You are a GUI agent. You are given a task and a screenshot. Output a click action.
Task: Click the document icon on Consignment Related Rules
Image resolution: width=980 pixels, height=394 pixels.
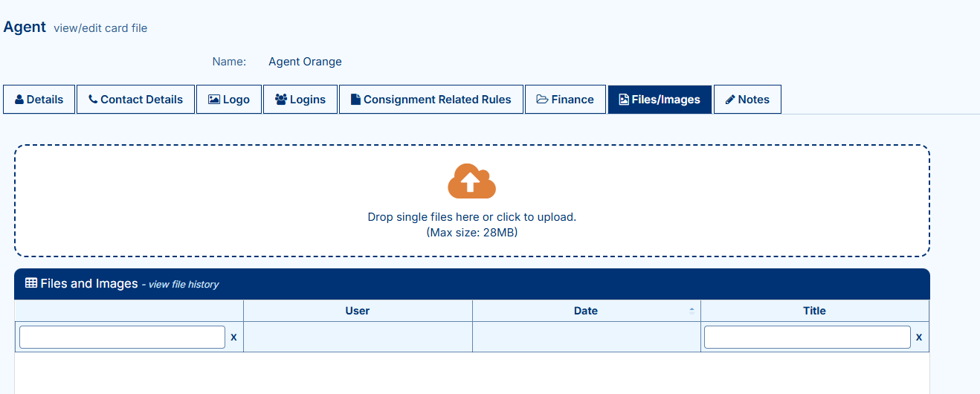[x=356, y=100]
